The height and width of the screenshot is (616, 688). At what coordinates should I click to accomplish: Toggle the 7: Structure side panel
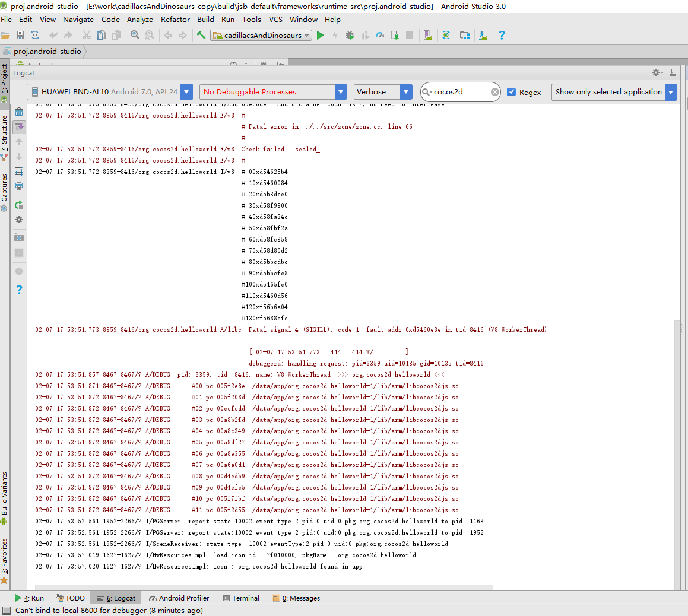[4, 137]
